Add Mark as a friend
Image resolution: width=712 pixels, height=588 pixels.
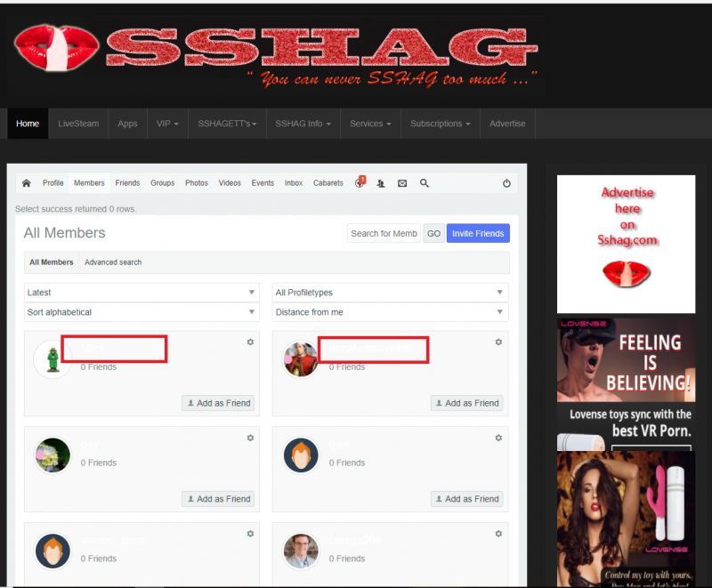[218, 403]
